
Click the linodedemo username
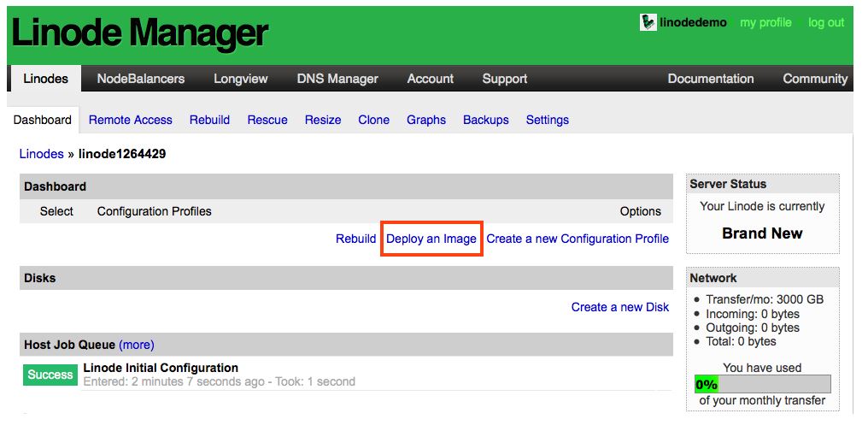click(x=693, y=23)
